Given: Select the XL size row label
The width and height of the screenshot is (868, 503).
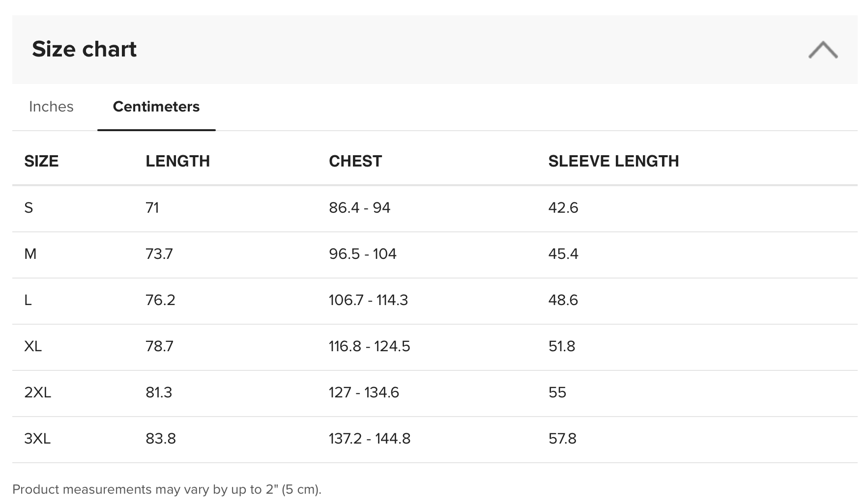Looking at the screenshot, I should [x=33, y=346].
